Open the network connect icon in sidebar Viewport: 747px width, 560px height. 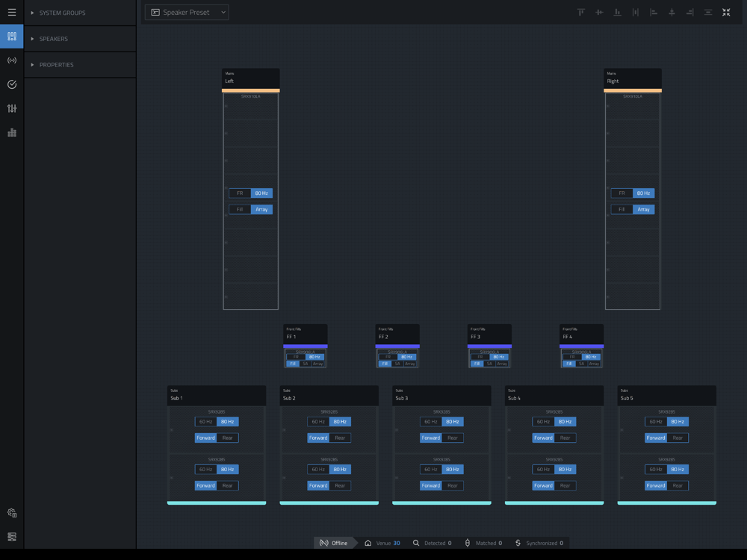(12, 60)
